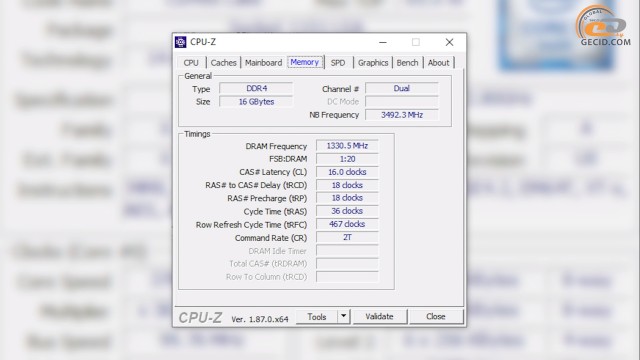640x360 pixels.
Task: Click the NB Frequency label
Action: [x=334, y=115]
